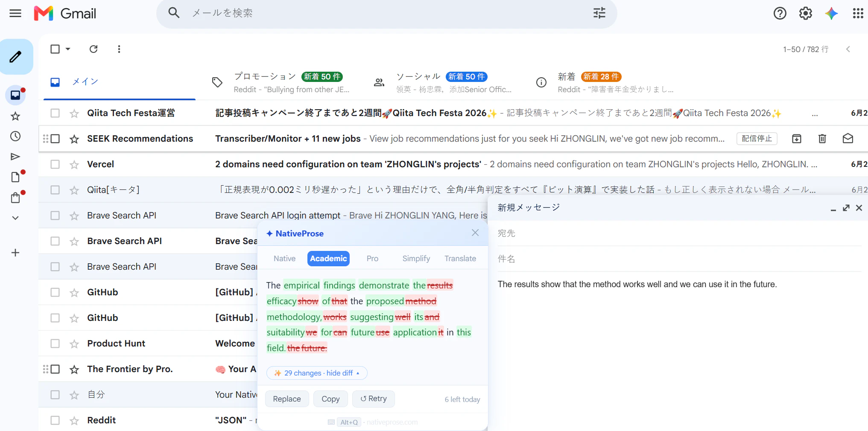Switch to the 新着 tab
868x431 pixels.
point(606,82)
